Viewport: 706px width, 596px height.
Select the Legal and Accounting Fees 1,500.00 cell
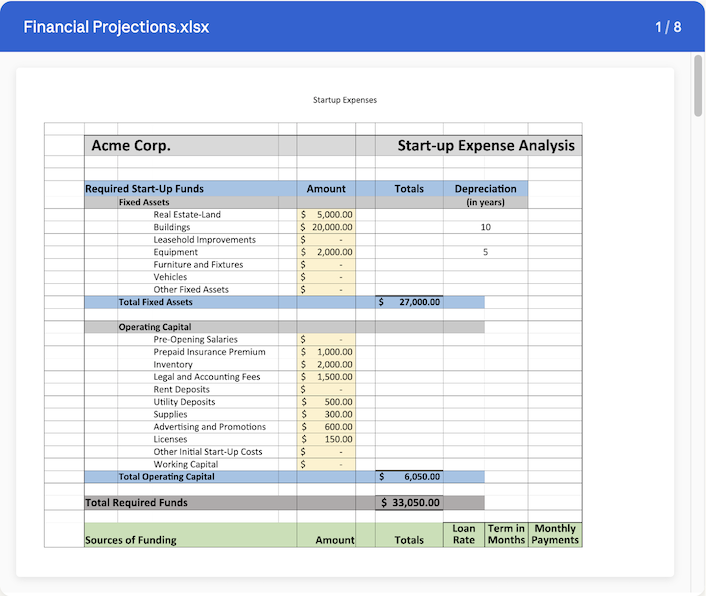pyautogui.click(x=326, y=377)
